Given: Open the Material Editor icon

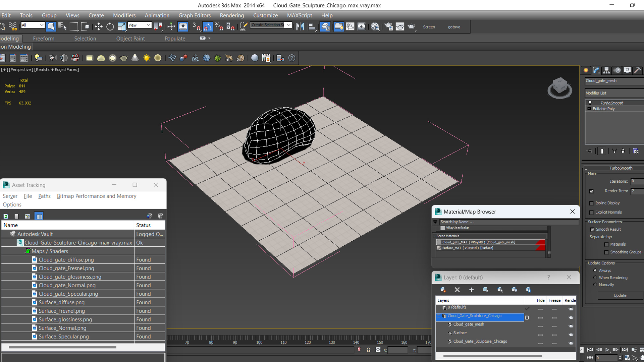Looking at the screenshot, I should point(375,26).
